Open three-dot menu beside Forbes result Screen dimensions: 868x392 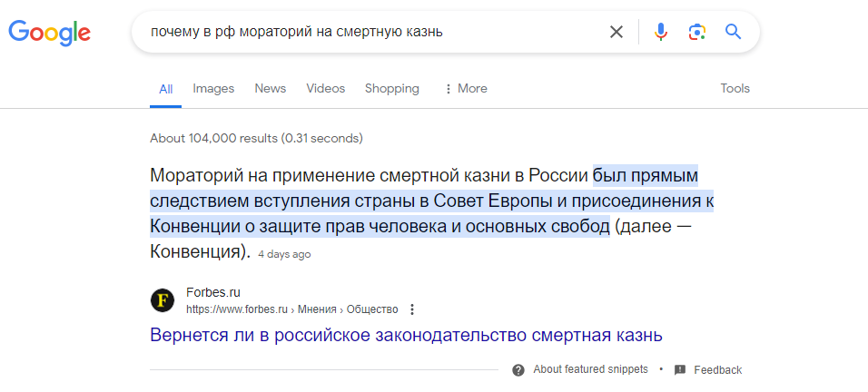pos(411,309)
